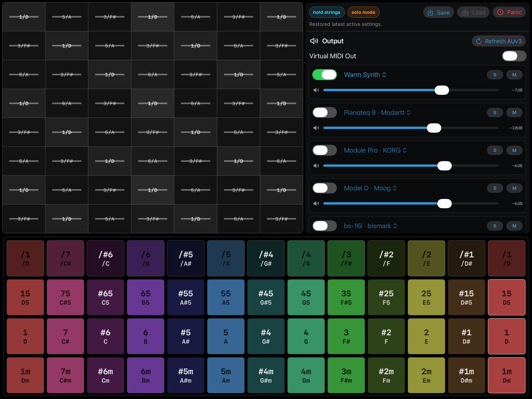Tap the 45 G5 chord pad
The height and width of the screenshot is (399, 532).
pyautogui.click(x=306, y=297)
